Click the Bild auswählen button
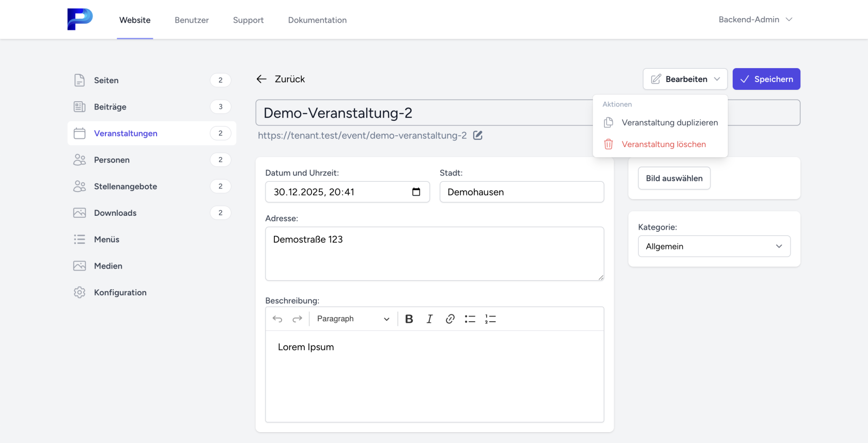The height and width of the screenshot is (443, 868). 674,178
